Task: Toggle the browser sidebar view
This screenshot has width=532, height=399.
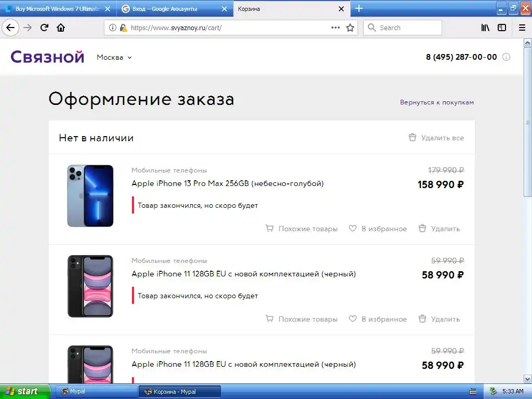Action: point(502,28)
